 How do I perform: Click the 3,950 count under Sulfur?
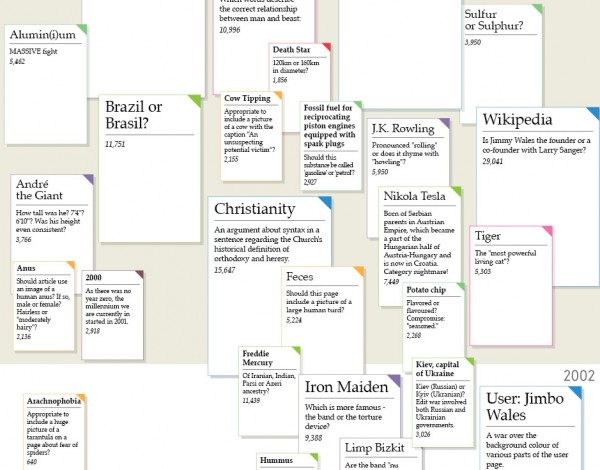point(473,42)
